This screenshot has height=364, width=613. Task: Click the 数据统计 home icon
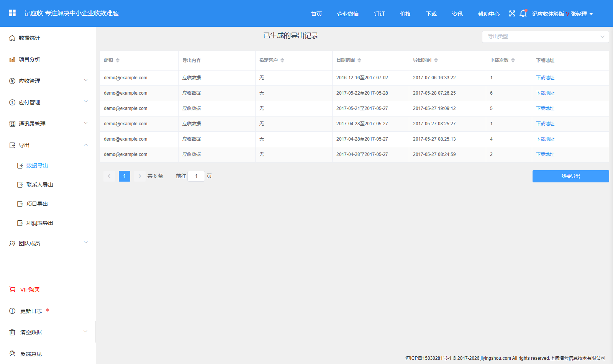[x=12, y=38]
